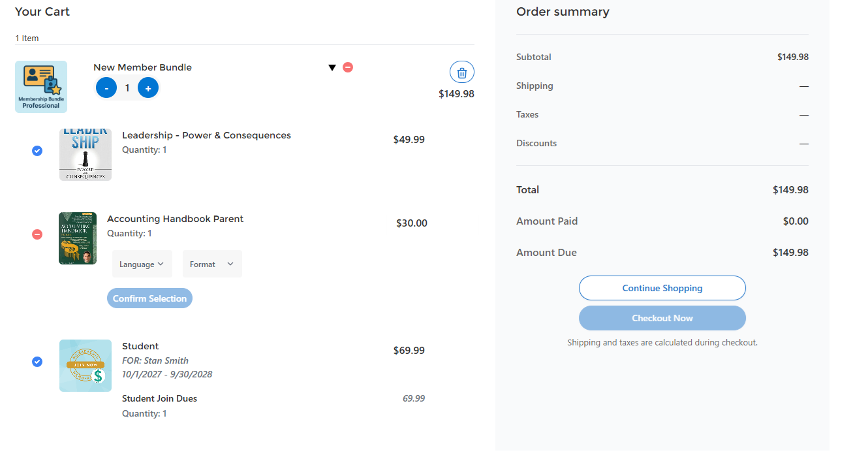Toggle the Student membership blue checkmark
This screenshot has height=461, width=868.
coord(37,362)
